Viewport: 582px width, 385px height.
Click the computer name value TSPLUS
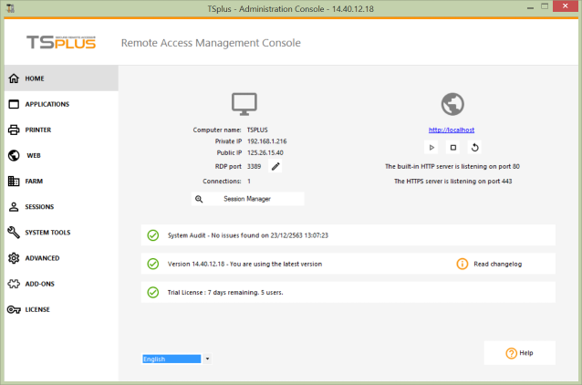[x=257, y=130]
